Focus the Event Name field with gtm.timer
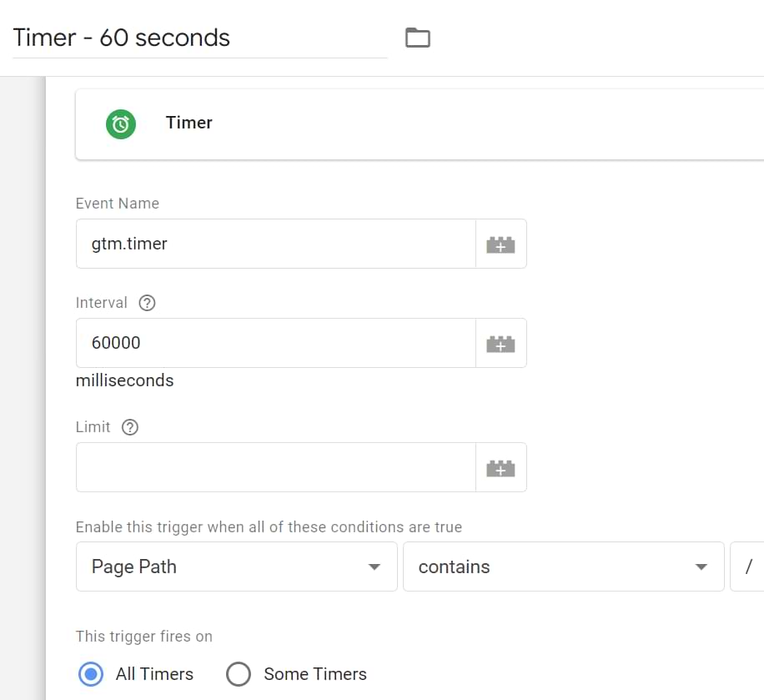The width and height of the screenshot is (764, 700). (x=275, y=244)
